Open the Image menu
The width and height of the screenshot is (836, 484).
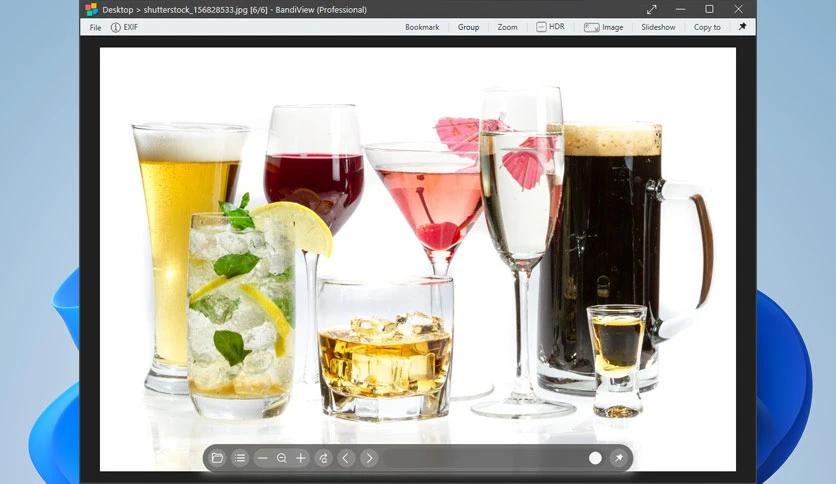604,27
